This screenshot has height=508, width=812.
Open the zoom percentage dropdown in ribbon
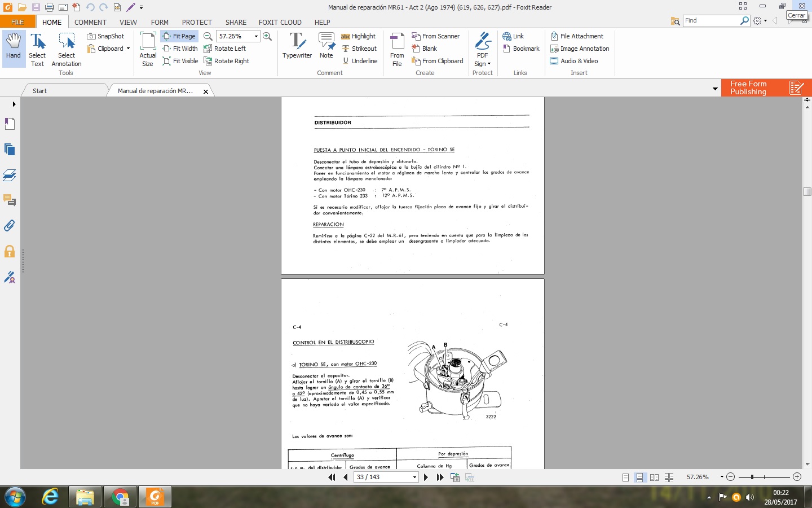point(256,36)
